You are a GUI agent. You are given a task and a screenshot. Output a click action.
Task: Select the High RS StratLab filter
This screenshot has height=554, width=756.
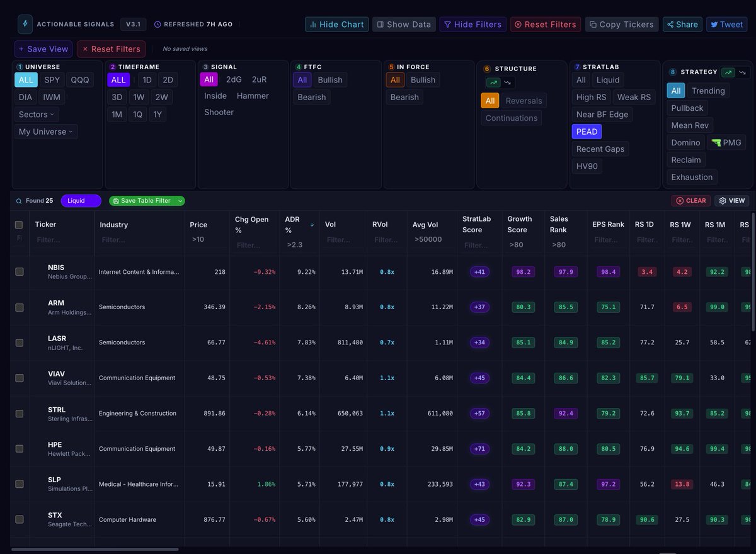592,97
